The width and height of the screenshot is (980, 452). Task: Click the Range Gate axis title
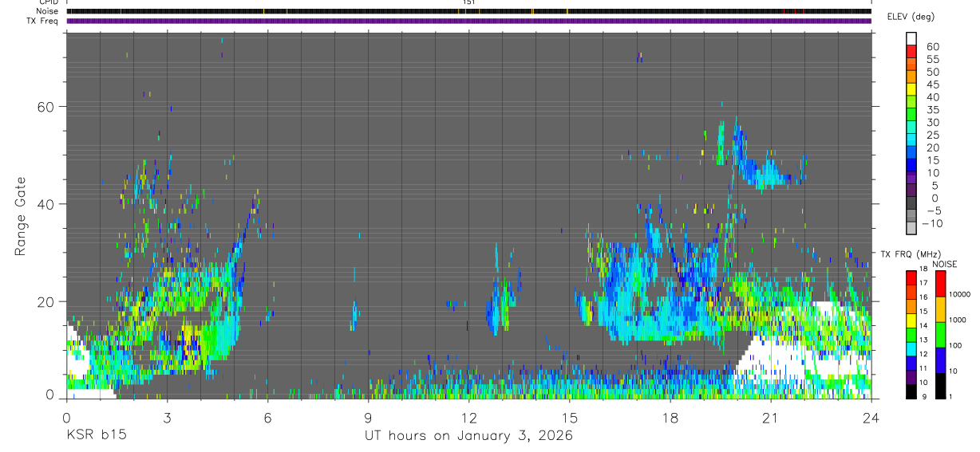coord(20,215)
